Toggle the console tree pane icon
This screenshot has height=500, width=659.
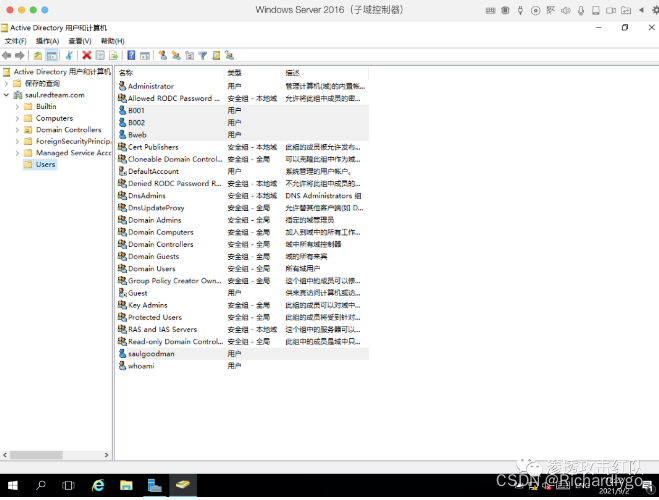(x=51, y=55)
